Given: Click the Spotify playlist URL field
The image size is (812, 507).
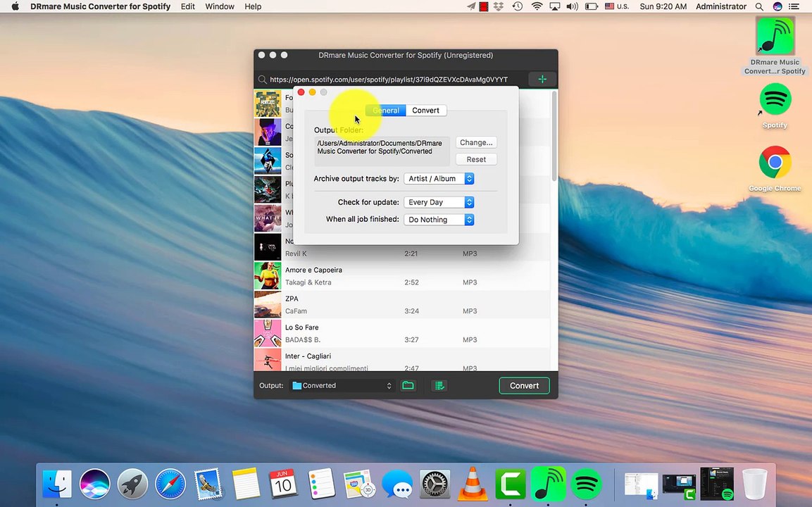Looking at the screenshot, I should coord(388,80).
